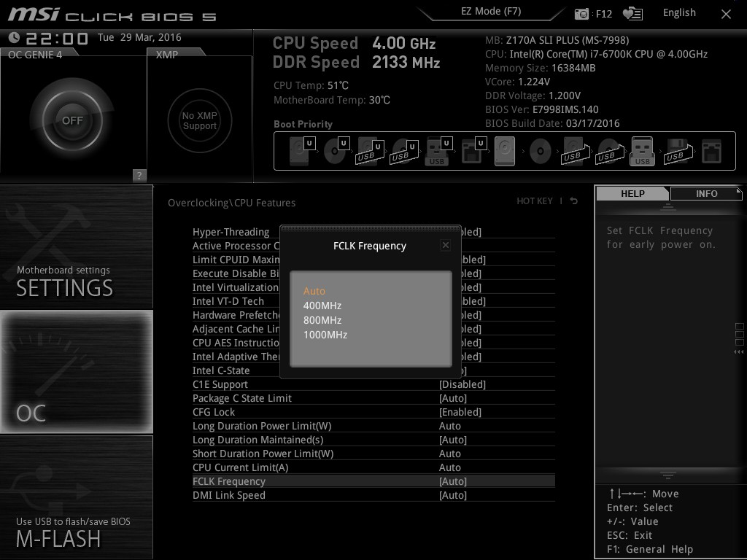Close the BIOS with the top-right X
The width and height of the screenshot is (747, 560).
click(x=726, y=15)
